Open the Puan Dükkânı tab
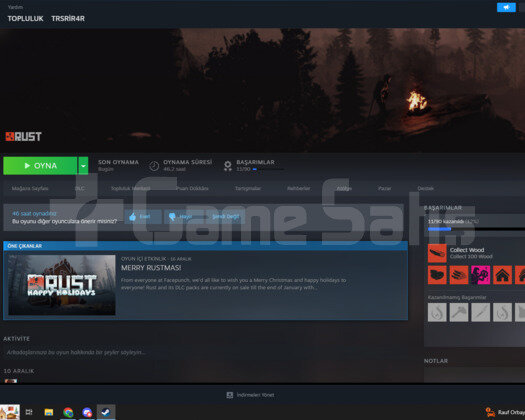Viewport: 525px width, 420px height. pyautogui.click(x=192, y=189)
